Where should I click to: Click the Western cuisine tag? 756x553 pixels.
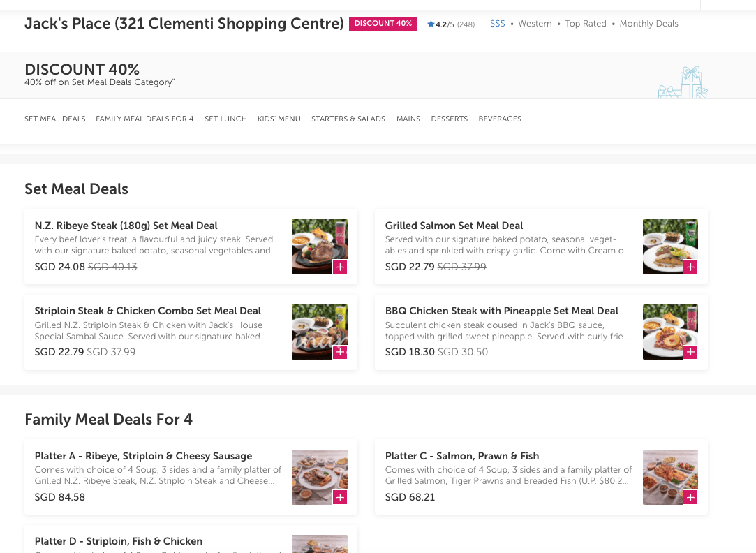[535, 24]
